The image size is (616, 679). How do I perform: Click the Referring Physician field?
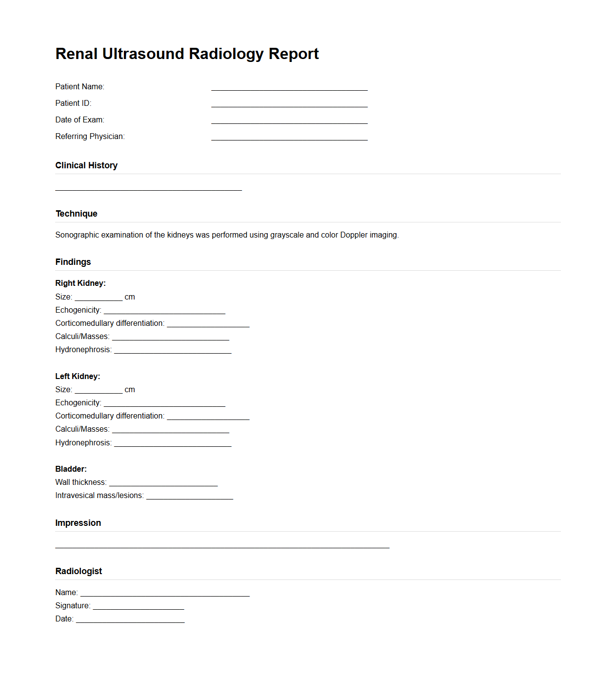(x=288, y=138)
